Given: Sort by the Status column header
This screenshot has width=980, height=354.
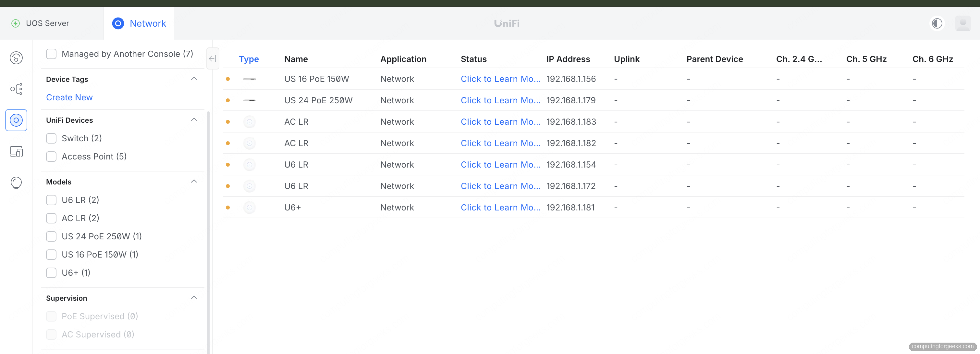Looking at the screenshot, I should click(474, 59).
